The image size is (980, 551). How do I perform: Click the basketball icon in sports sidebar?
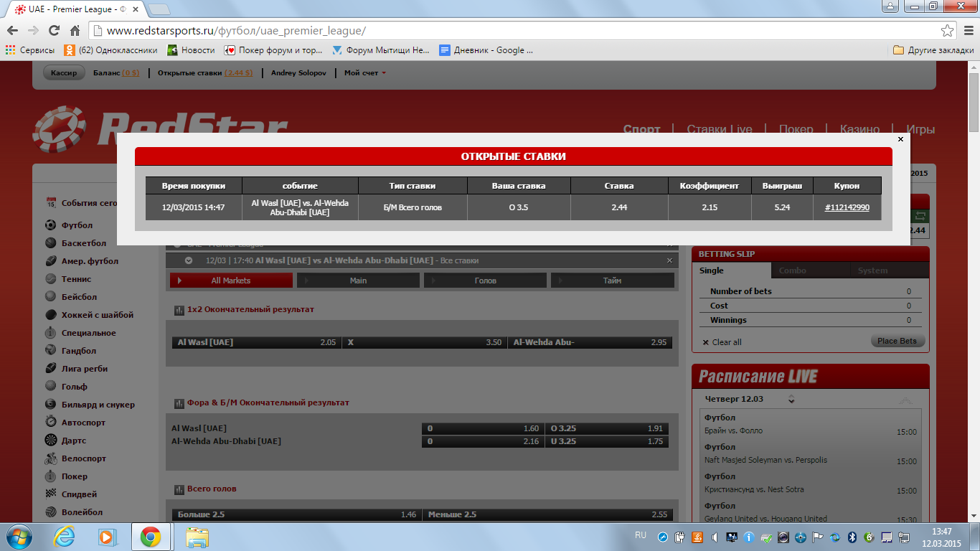51,243
